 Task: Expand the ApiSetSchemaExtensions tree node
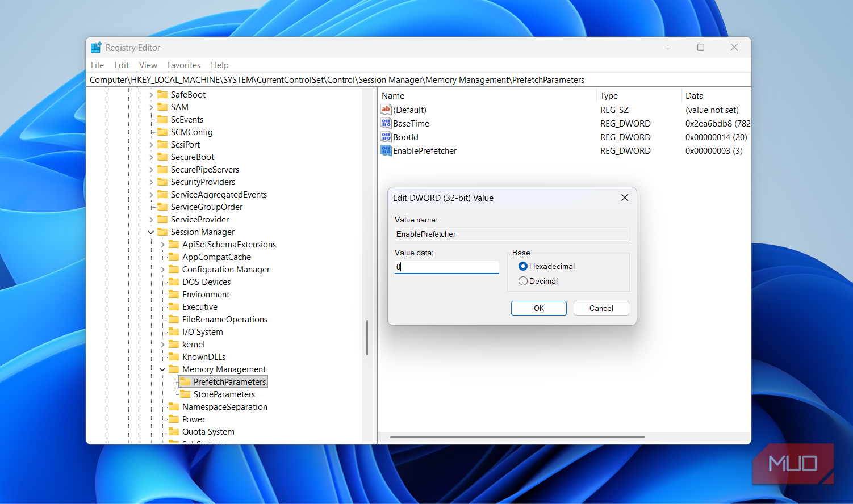[162, 245]
